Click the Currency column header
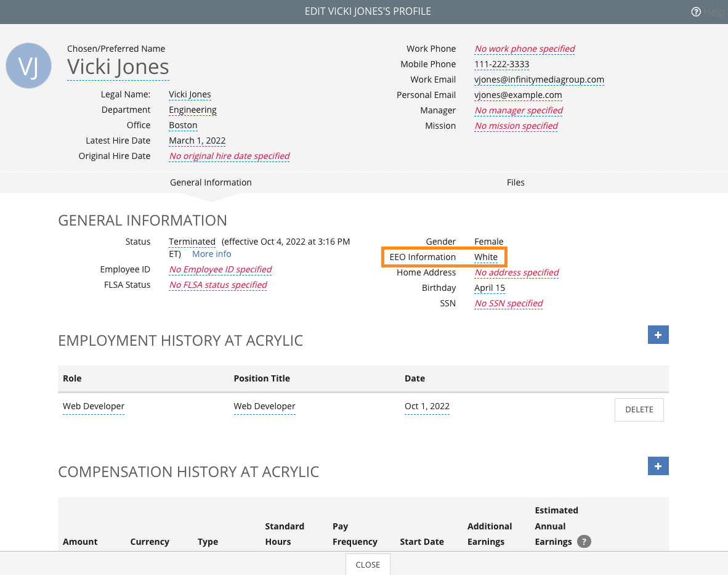 (150, 542)
